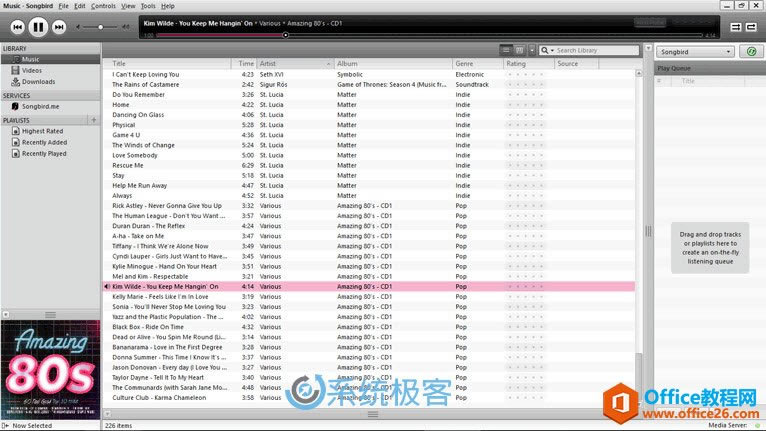Screen dimensions: 766x431
Task: Sort by the Genre column header
Action: pyautogui.click(x=478, y=64)
